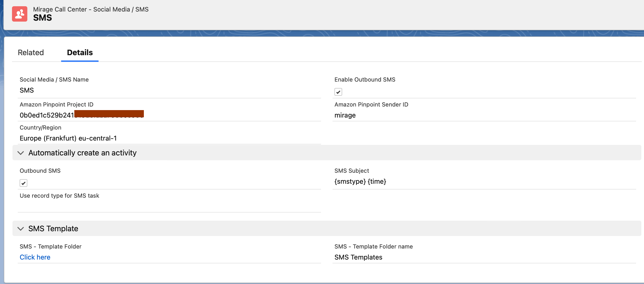Switch to the Related tab
Image resolution: width=644 pixels, height=284 pixels.
click(31, 53)
